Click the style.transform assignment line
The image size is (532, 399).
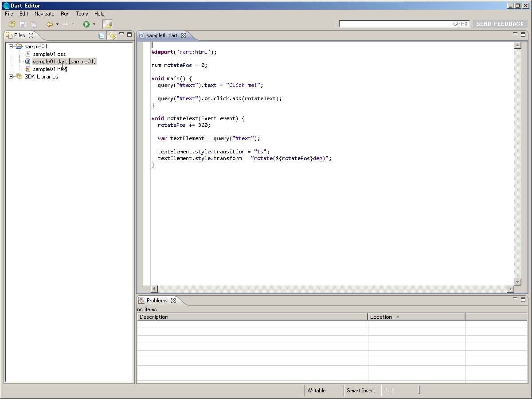click(245, 158)
